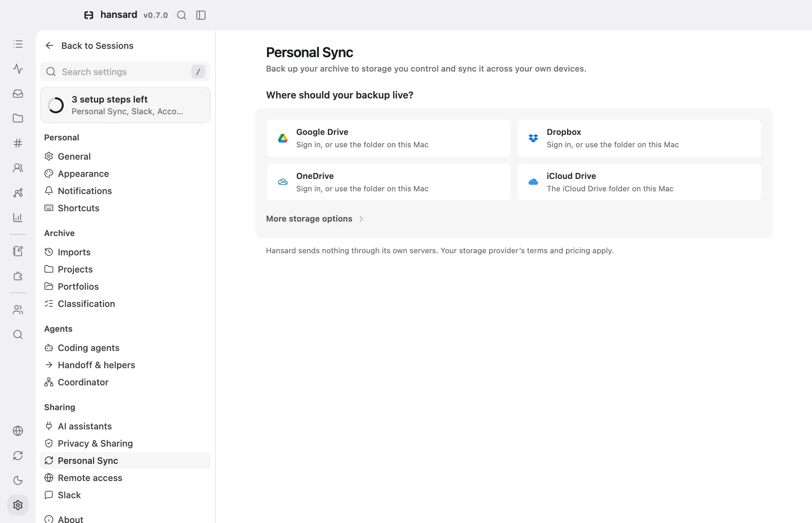Focus the Search settings field
The width and height of the screenshot is (812, 523).
[125, 72]
